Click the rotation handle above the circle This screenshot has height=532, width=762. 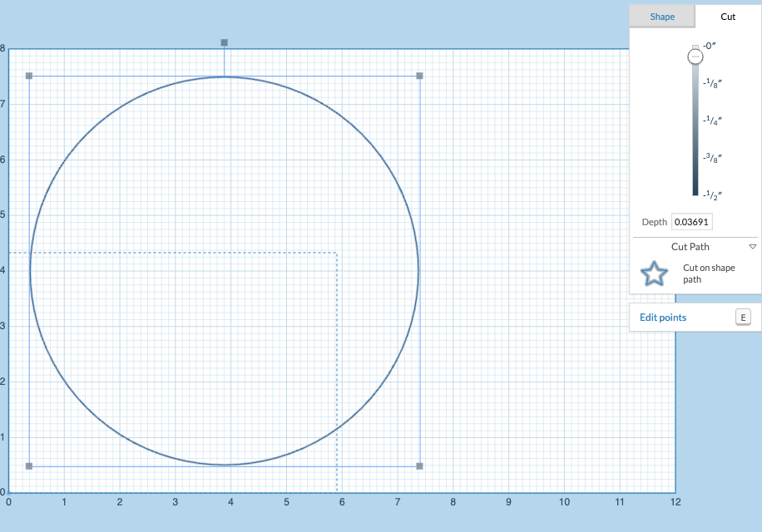click(x=224, y=42)
